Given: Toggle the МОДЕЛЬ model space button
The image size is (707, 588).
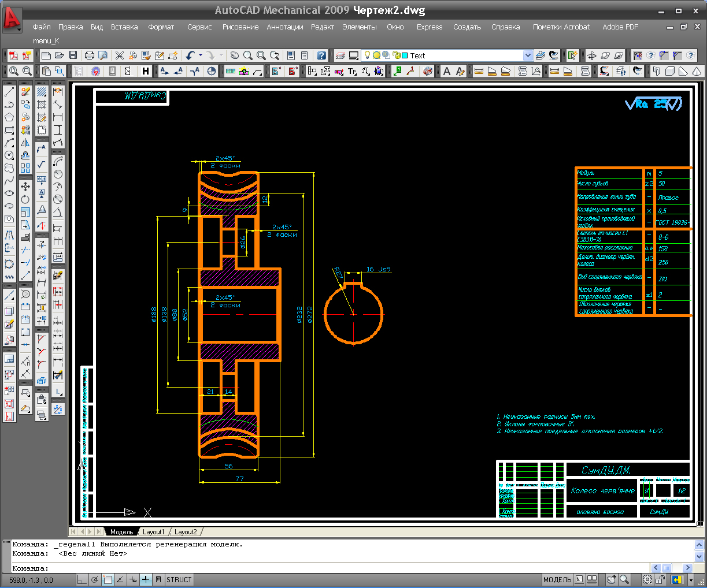Looking at the screenshot, I should [557, 580].
